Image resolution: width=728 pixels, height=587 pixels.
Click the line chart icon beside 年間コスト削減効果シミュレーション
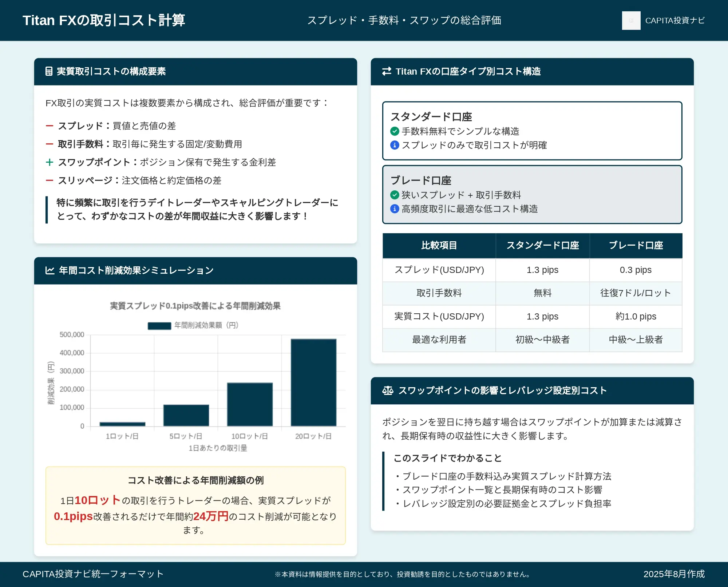click(50, 270)
